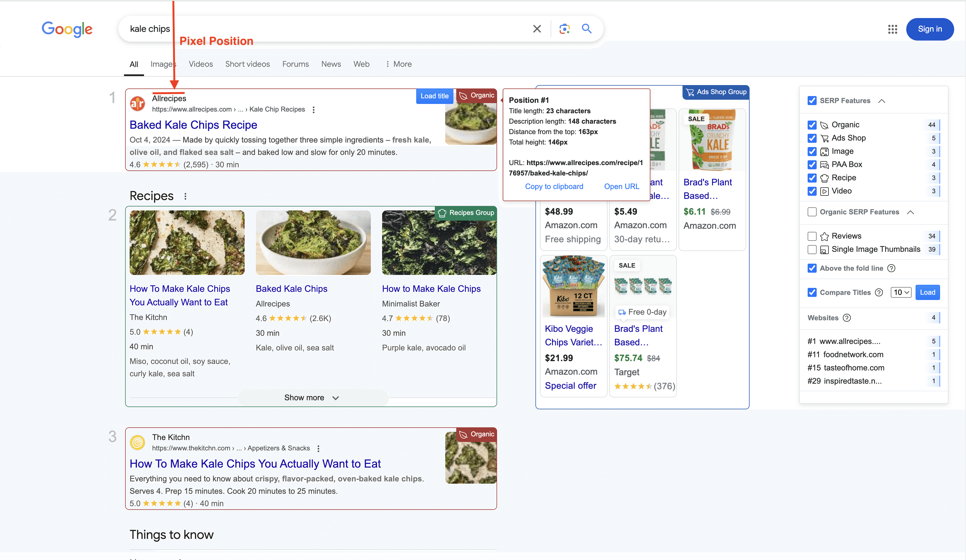
Task: Open the Allrecipes result three-dot menu
Action: tap(314, 110)
